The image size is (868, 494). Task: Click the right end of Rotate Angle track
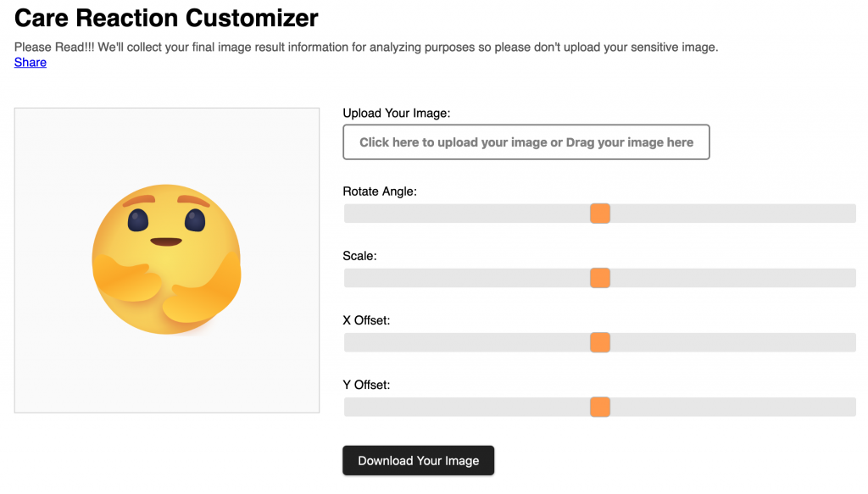852,214
